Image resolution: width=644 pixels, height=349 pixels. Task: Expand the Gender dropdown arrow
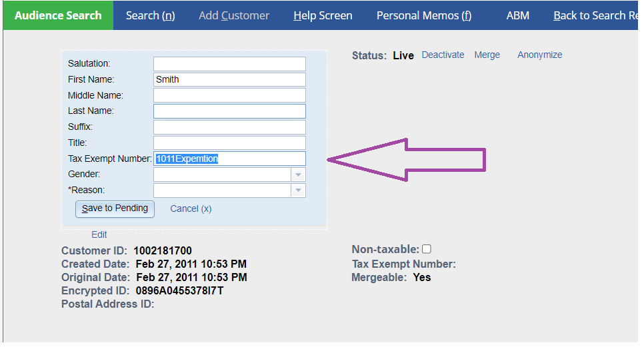tap(299, 174)
